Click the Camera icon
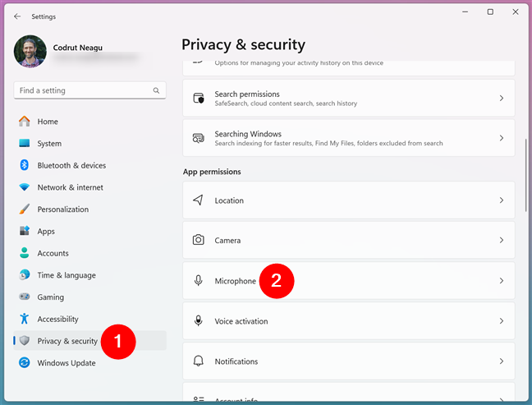 pyautogui.click(x=199, y=240)
